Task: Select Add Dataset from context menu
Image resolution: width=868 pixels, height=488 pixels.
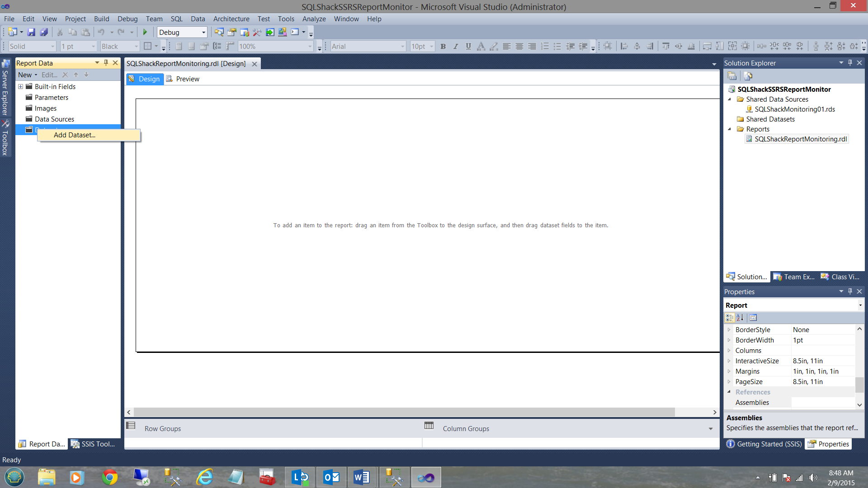Action: 75,135
